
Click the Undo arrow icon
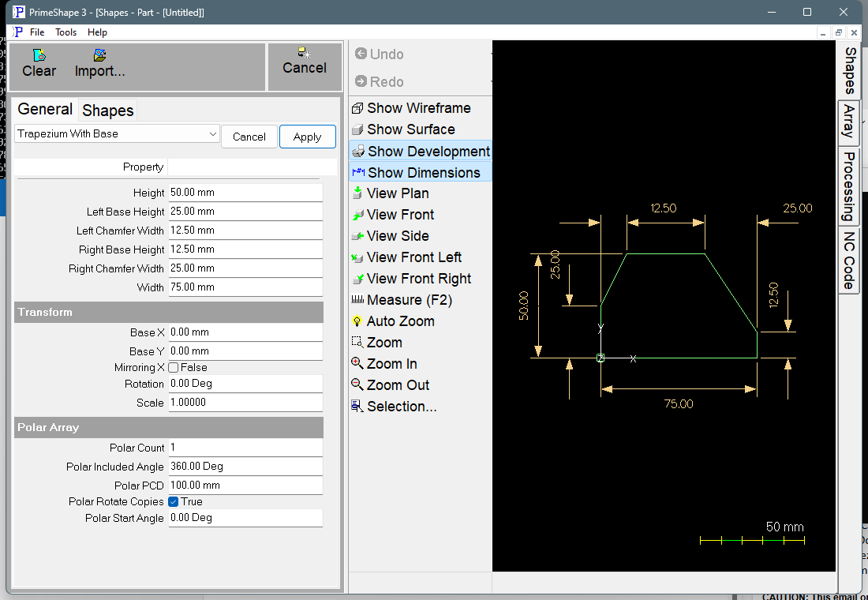(361, 54)
